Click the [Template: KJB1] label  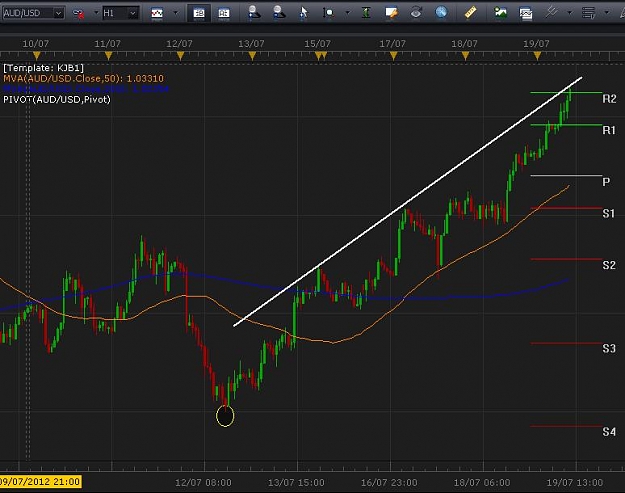point(43,68)
